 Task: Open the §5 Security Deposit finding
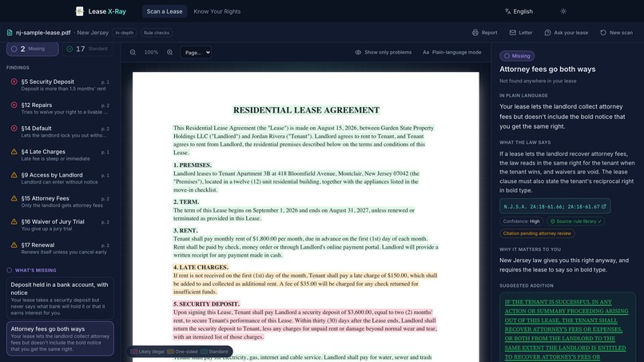[60, 85]
